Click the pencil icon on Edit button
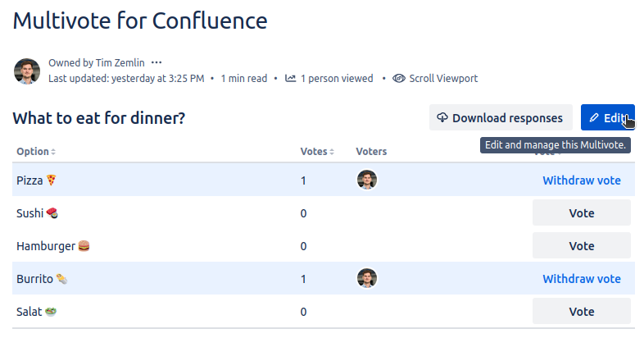The width and height of the screenshot is (644, 338). [594, 118]
